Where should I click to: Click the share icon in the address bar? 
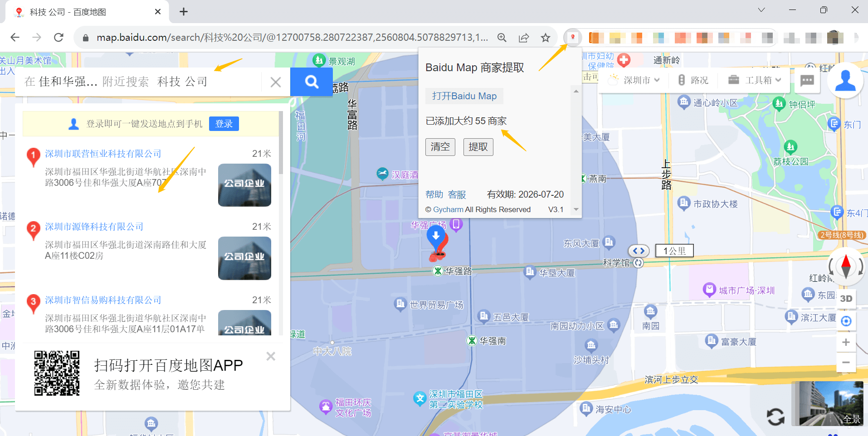pyautogui.click(x=524, y=38)
